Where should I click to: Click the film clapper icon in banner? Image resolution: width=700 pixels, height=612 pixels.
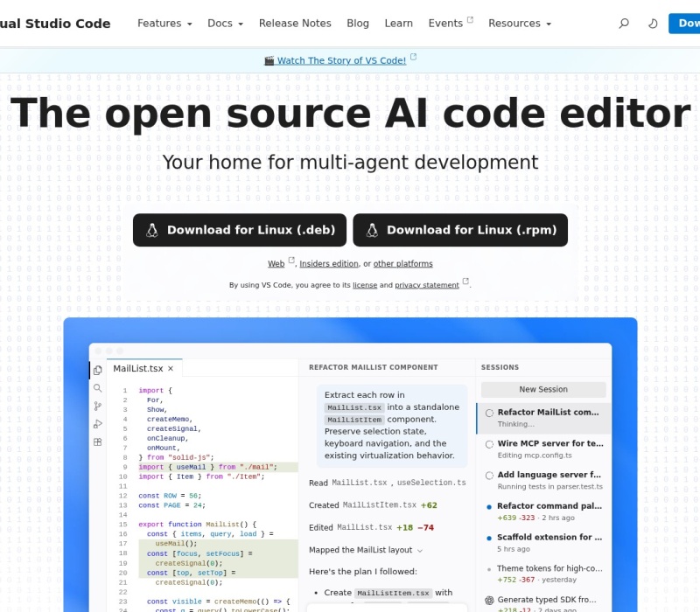tap(269, 60)
